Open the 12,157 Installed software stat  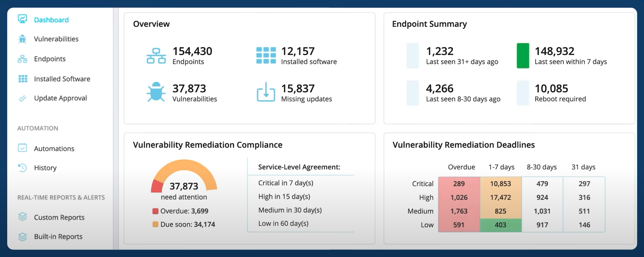point(296,55)
